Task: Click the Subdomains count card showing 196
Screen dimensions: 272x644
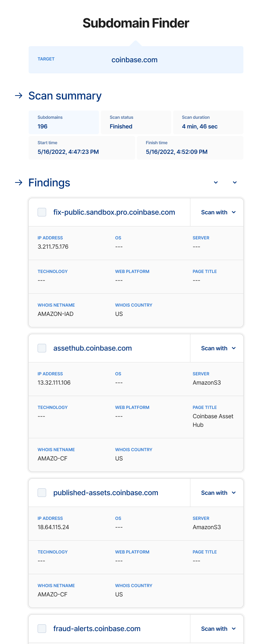Action: point(64,122)
